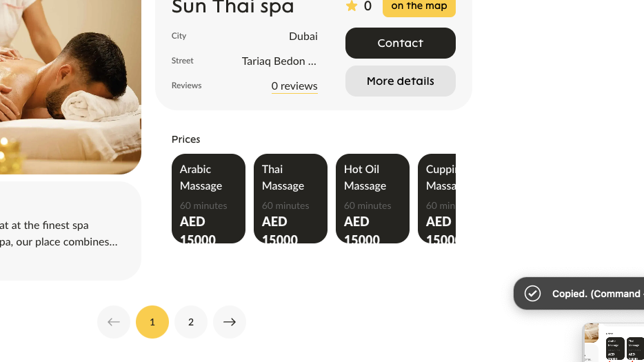644x362 pixels.
Task: Click the Sun Thai spa title
Action: [232, 8]
